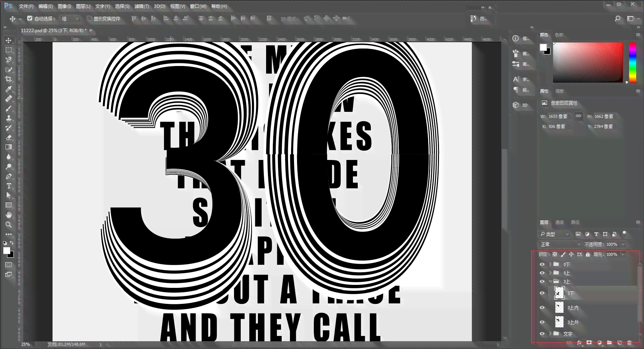Enable Show Transform Controls checkbox
Screen dimensions: 644x349
click(x=89, y=18)
